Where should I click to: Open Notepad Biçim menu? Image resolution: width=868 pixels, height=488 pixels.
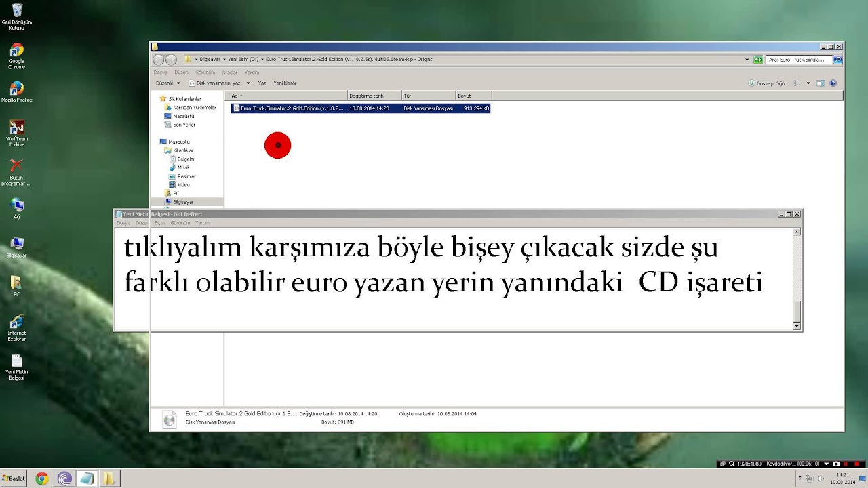(160, 223)
